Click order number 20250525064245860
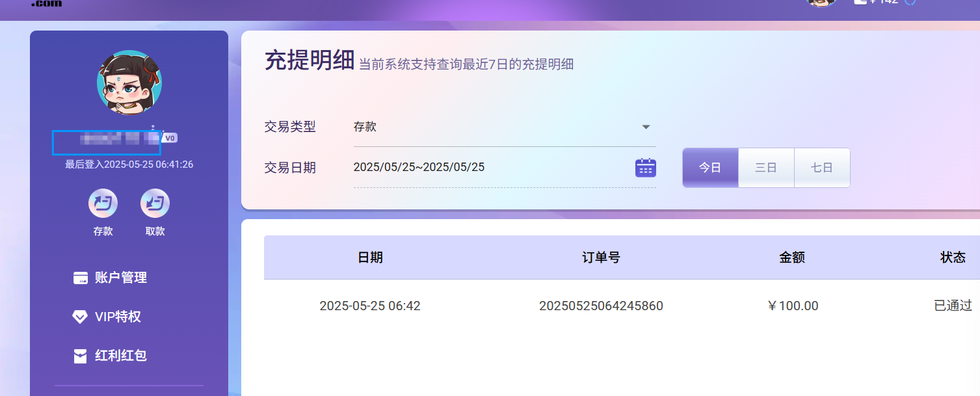980x396 pixels. pyautogui.click(x=601, y=306)
